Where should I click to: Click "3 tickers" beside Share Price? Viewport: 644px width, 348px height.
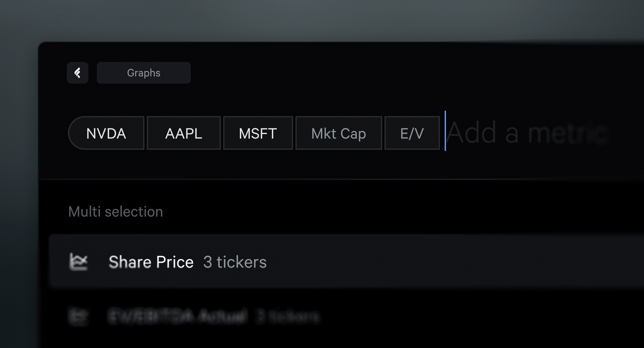[235, 262]
